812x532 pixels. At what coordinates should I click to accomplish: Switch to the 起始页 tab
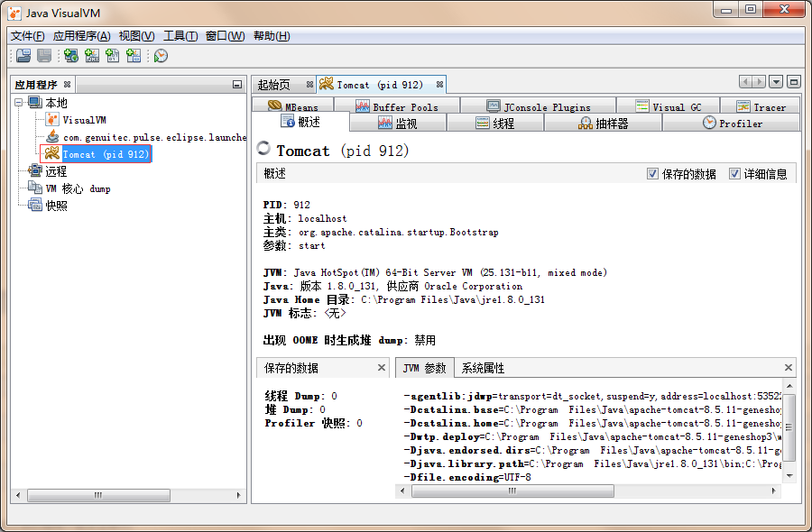coord(274,85)
